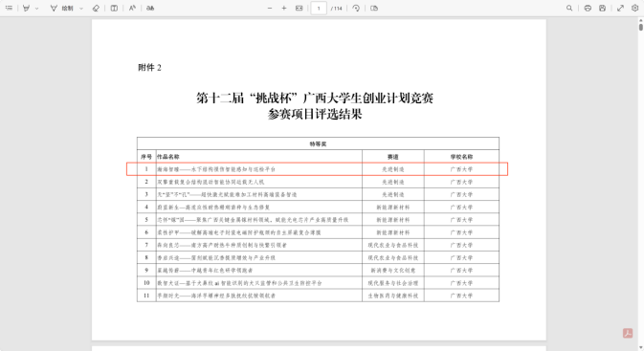The height and width of the screenshot is (351, 644).
Task: Click 先进制造 in row 1
Action: tap(393, 169)
